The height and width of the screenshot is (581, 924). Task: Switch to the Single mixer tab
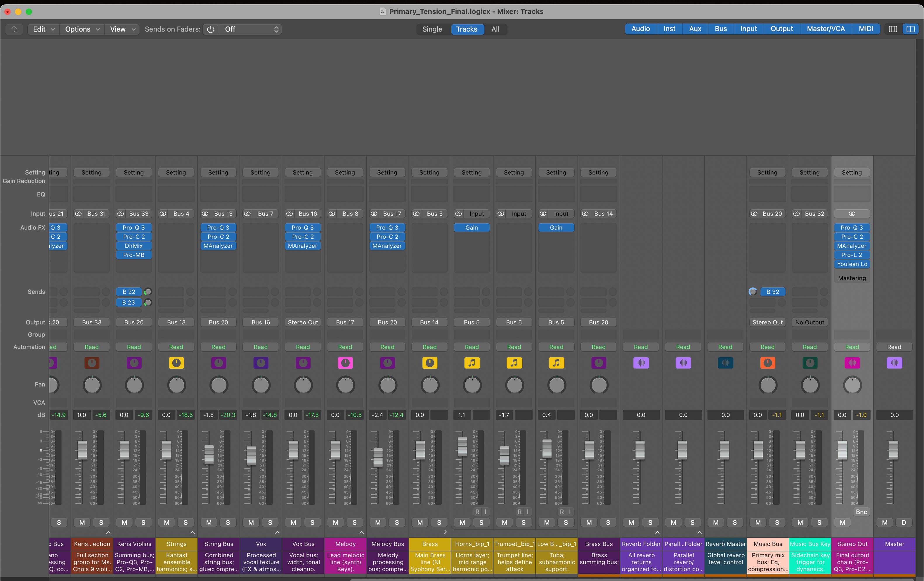point(432,29)
